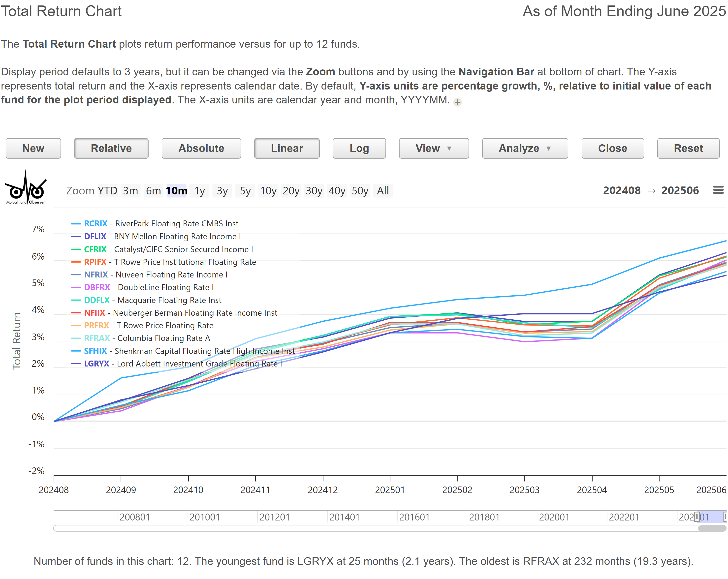Click the navigator horizontal scrollbar thumb
The image size is (728, 579).
coord(712,528)
